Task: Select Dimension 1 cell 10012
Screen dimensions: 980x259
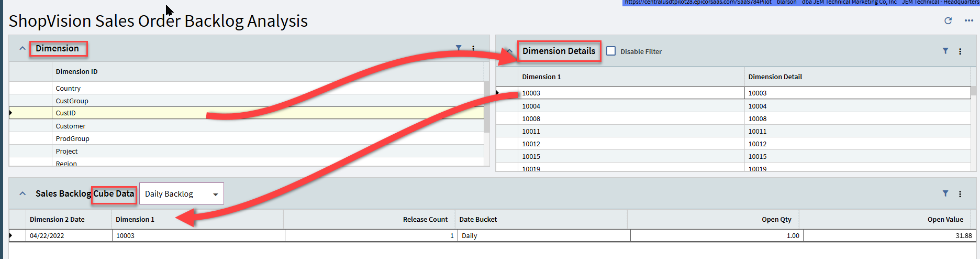Action: [631, 144]
